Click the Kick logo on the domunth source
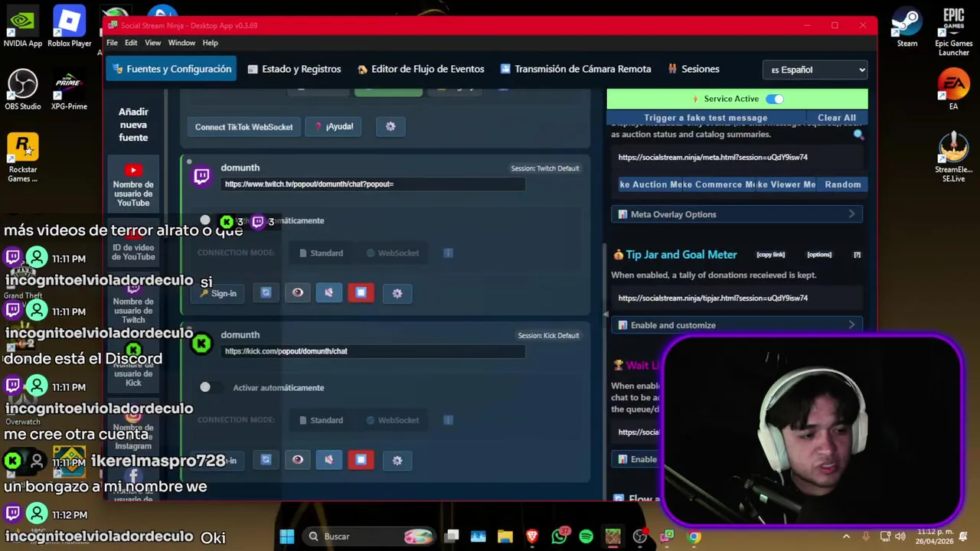Image resolution: width=980 pixels, height=551 pixels. pos(201,344)
